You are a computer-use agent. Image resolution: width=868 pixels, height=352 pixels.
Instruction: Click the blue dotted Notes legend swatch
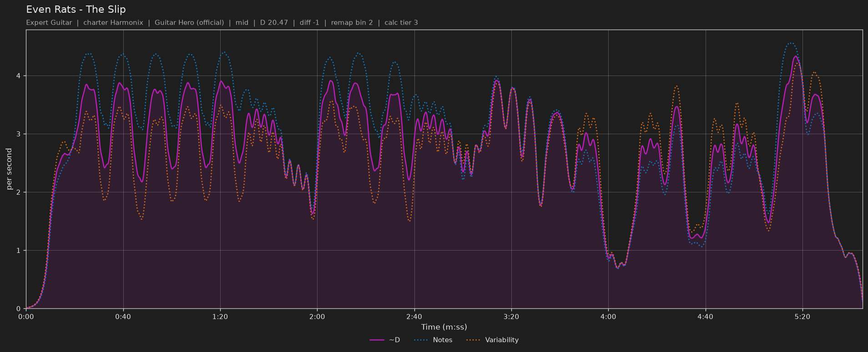click(422, 340)
